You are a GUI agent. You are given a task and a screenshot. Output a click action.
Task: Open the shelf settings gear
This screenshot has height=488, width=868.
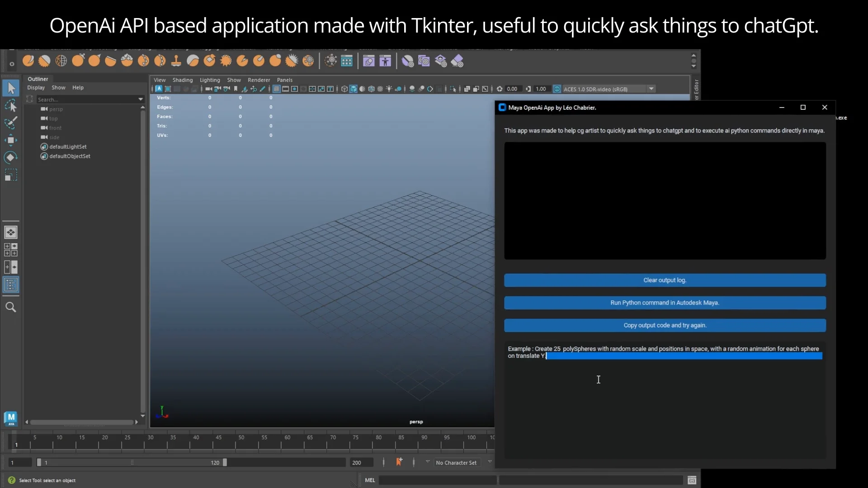click(12, 64)
